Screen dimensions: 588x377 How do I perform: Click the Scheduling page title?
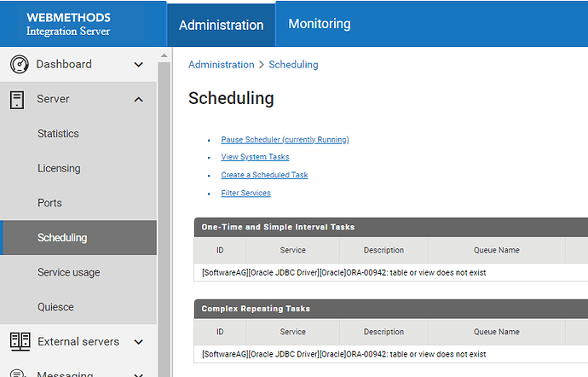click(231, 99)
